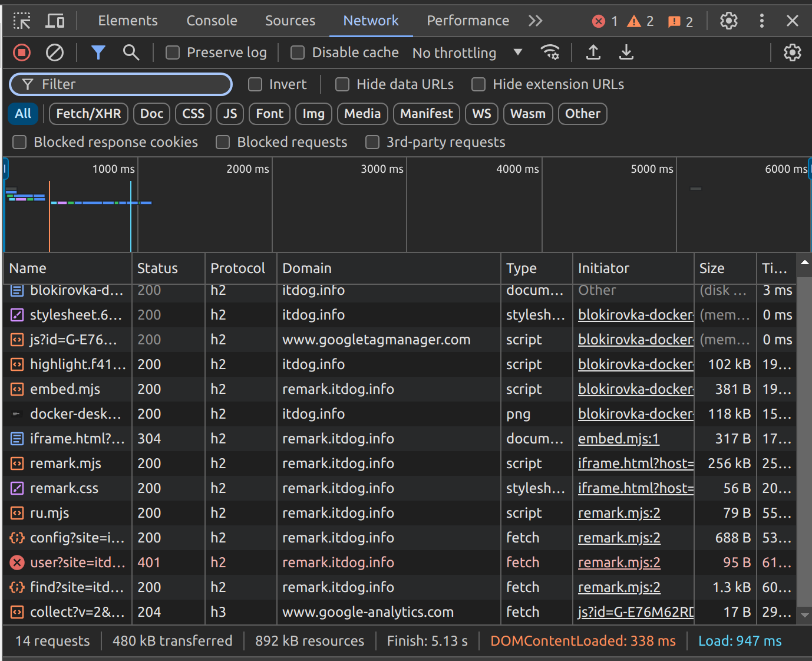Sort by the Status column header
Viewport: 812px width, 661px height.
[169, 268]
